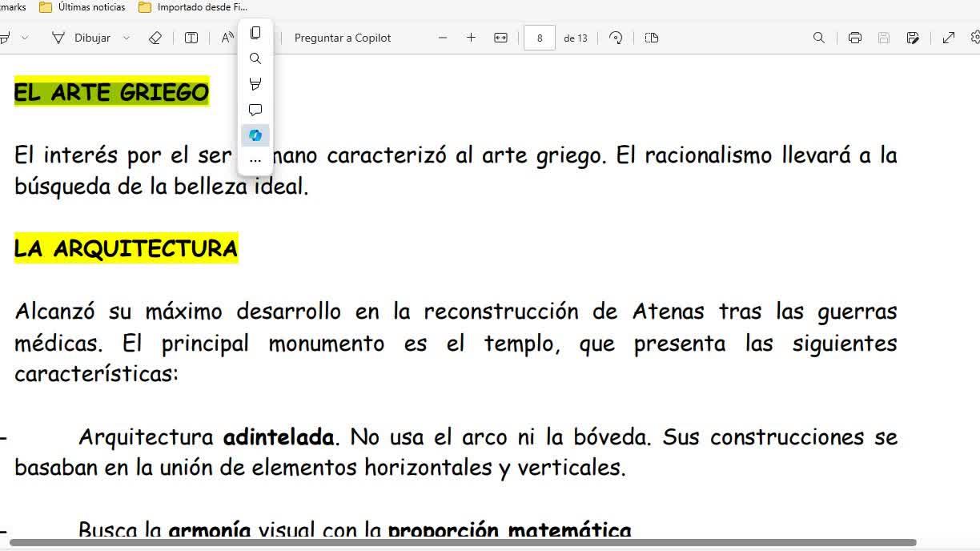Rotate the PDF page
980x551 pixels.
(616, 38)
